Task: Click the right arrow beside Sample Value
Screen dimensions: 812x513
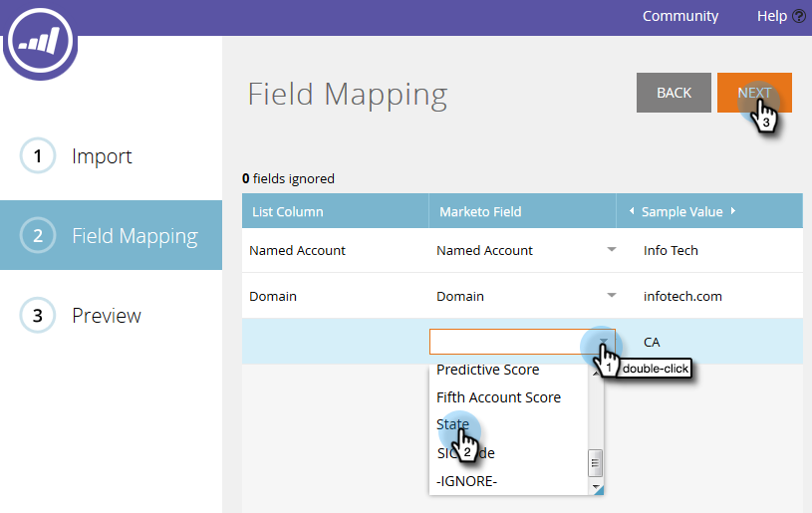Action: point(732,211)
